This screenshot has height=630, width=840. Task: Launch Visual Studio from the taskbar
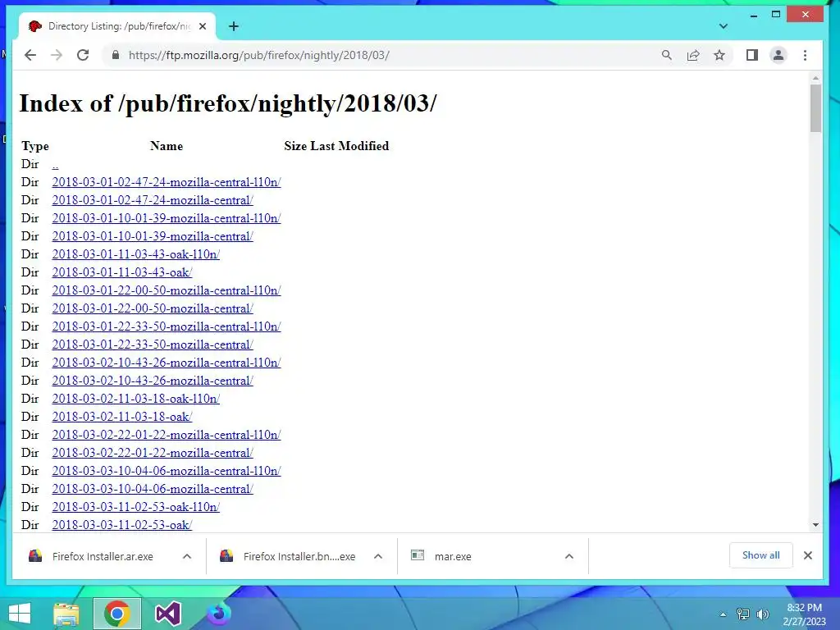pyautogui.click(x=168, y=614)
